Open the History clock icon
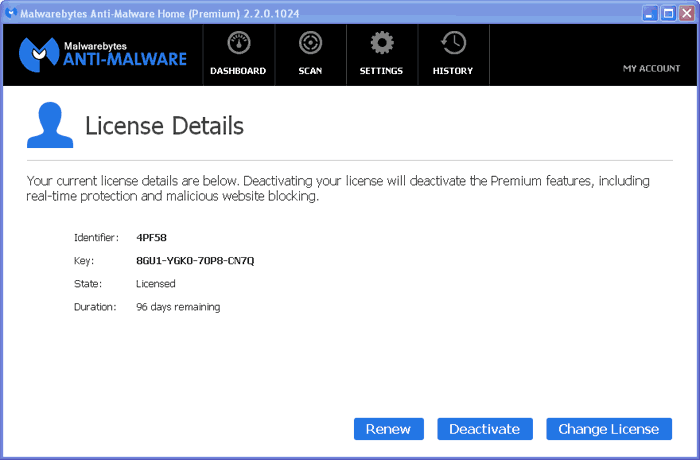Screen dimensions: 700x460 (x=453, y=43)
